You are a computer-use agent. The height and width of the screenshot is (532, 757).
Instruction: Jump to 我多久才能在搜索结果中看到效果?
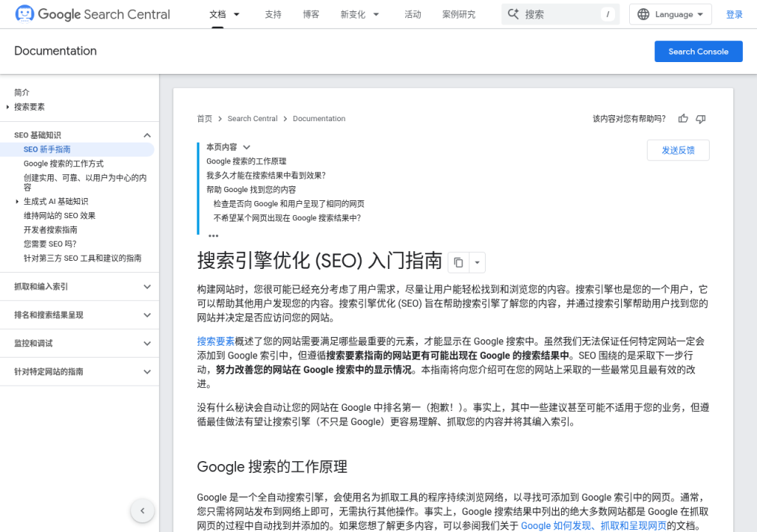(266, 175)
